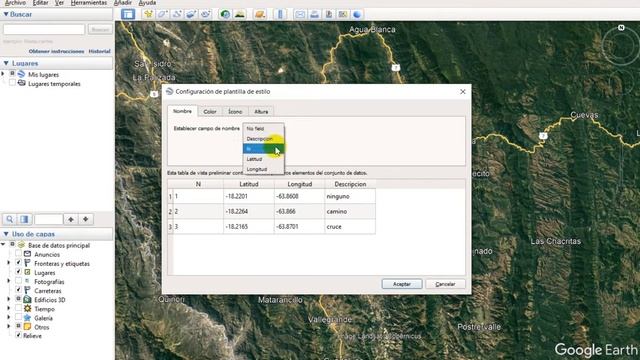Enable the Fotografías layer checkbox
Image resolution: width=640 pixels, height=360 pixels.
tap(18, 281)
